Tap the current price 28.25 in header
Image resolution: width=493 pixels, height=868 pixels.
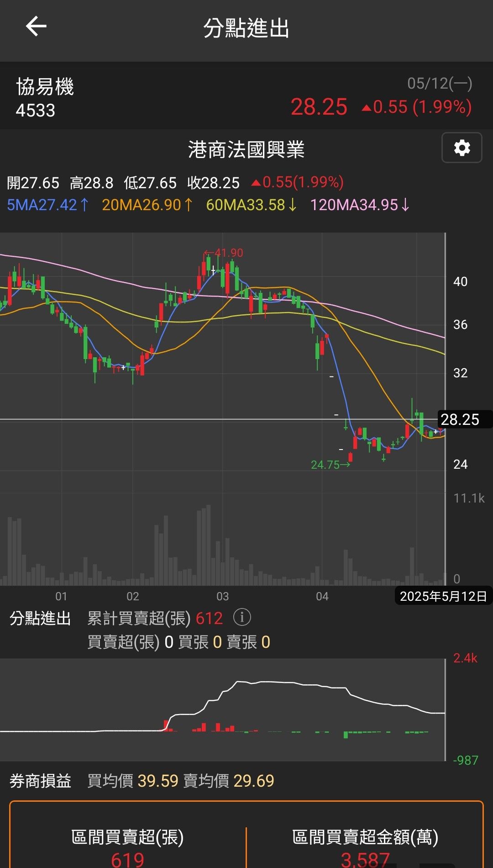(319, 107)
